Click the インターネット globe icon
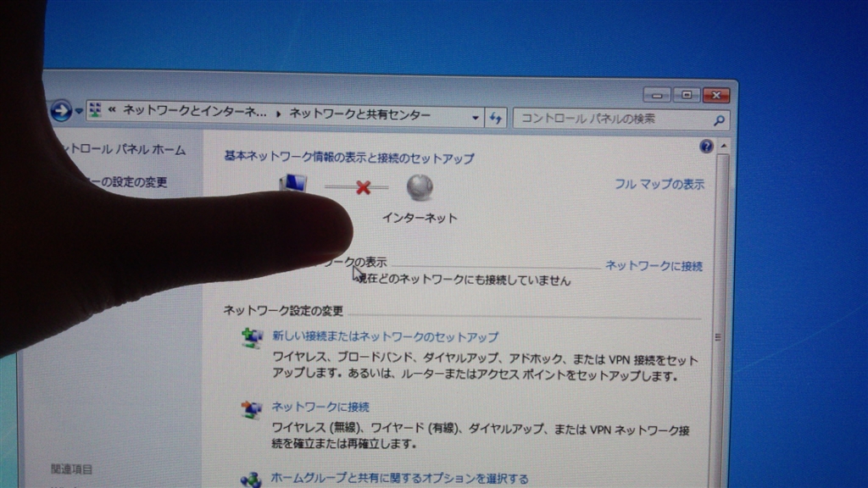Image resolution: width=868 pixels, height=488 pixels. coord(420,187)
